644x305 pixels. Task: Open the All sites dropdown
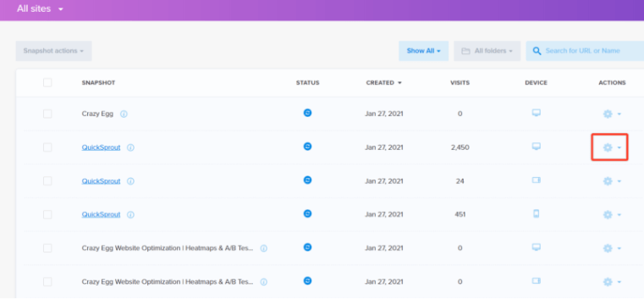pos(41,8)
